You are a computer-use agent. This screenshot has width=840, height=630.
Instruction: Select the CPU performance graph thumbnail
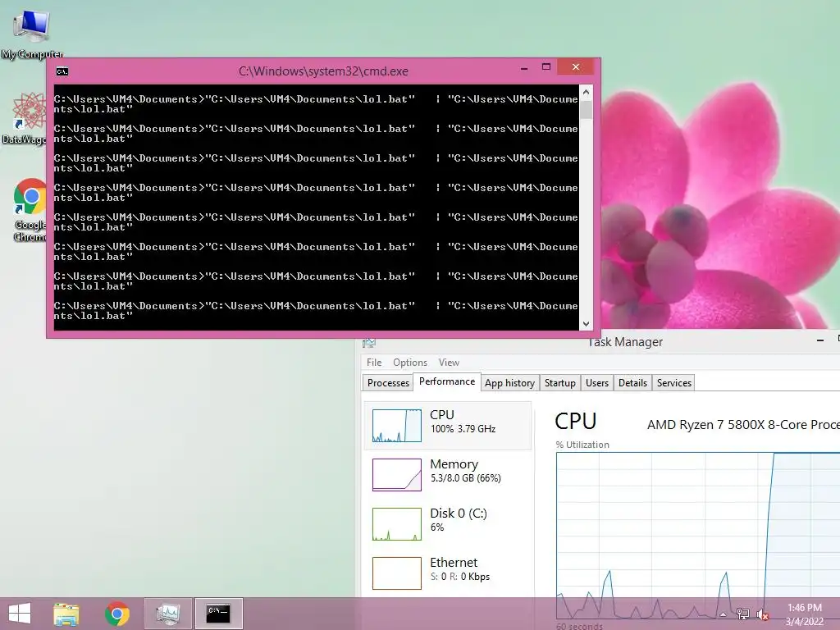(397, 426)
